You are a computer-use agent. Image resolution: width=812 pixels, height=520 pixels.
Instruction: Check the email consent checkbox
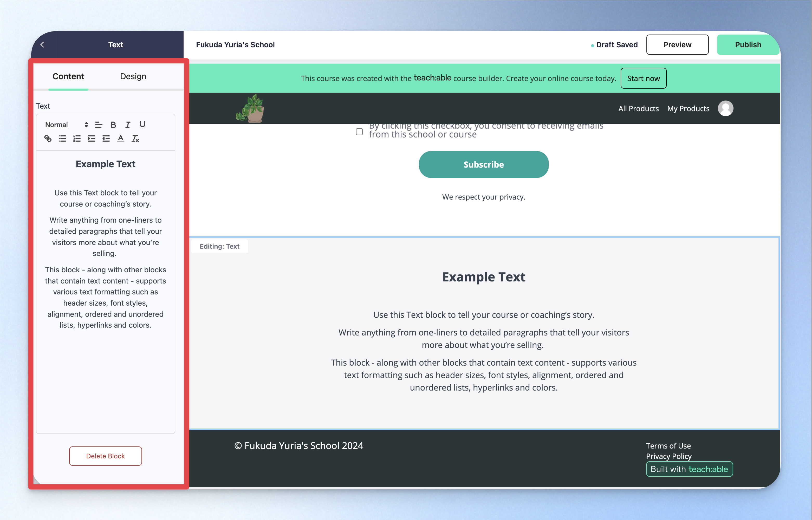[359, 131]
